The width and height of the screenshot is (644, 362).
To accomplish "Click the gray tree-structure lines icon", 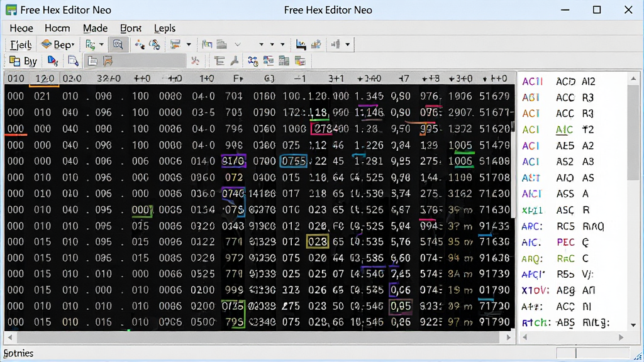I will point(219,61).
